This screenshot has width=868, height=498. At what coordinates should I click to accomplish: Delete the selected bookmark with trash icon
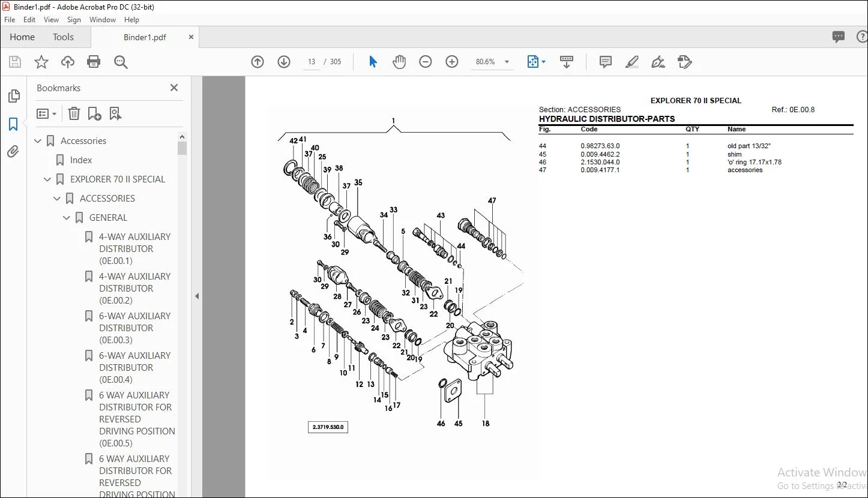tap(74, 113)
